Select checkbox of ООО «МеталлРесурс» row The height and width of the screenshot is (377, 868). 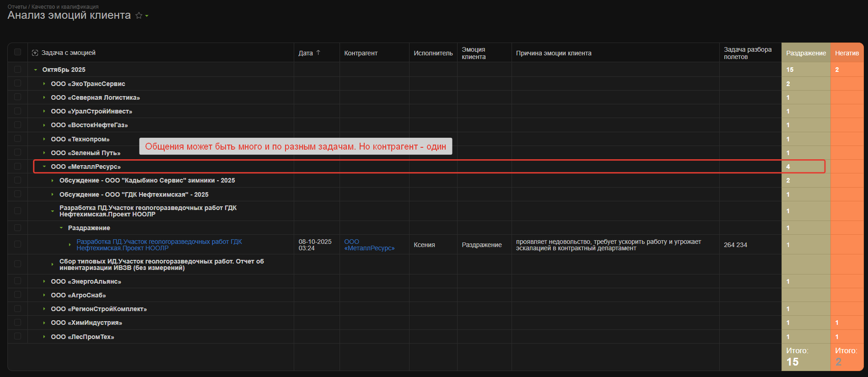pyautogui.click(x=17, y=167)
